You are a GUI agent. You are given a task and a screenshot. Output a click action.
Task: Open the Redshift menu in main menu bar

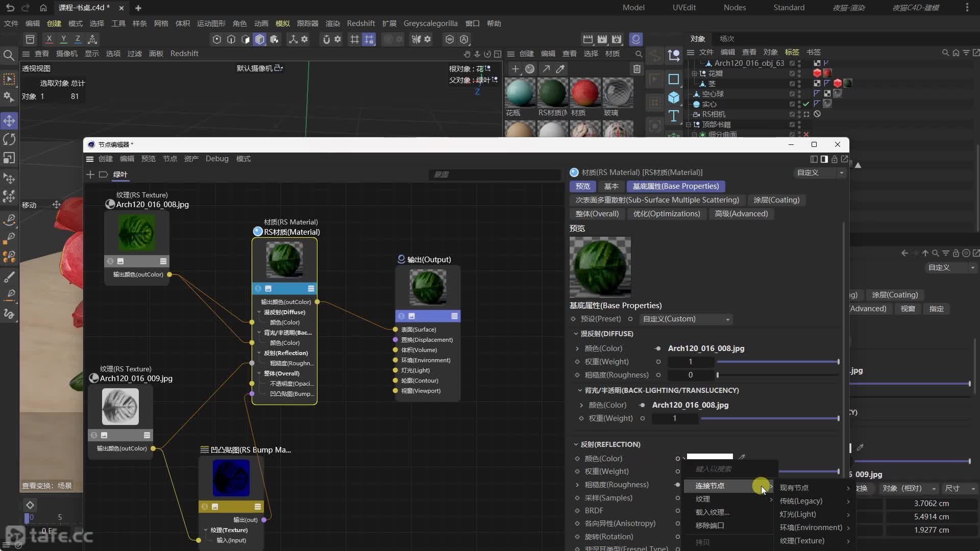(x=361, y=23)
